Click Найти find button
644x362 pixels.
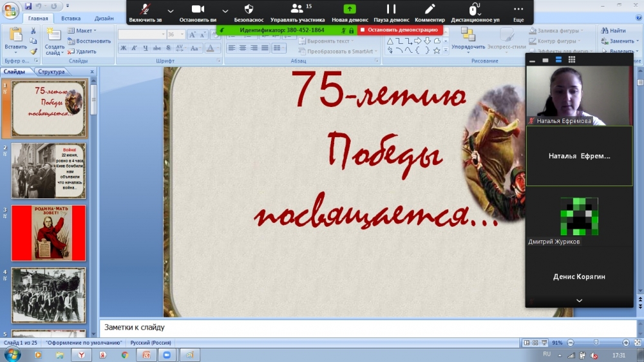(613, 31)
